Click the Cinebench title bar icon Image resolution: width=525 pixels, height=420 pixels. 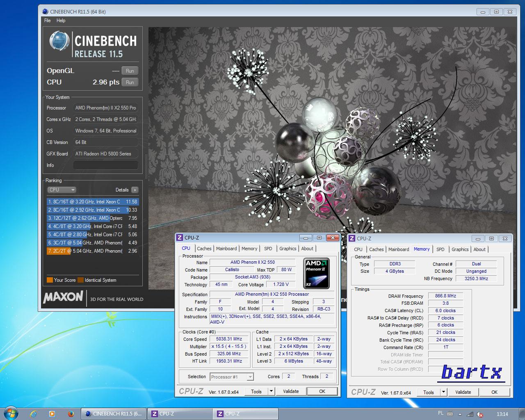(45, 11)
